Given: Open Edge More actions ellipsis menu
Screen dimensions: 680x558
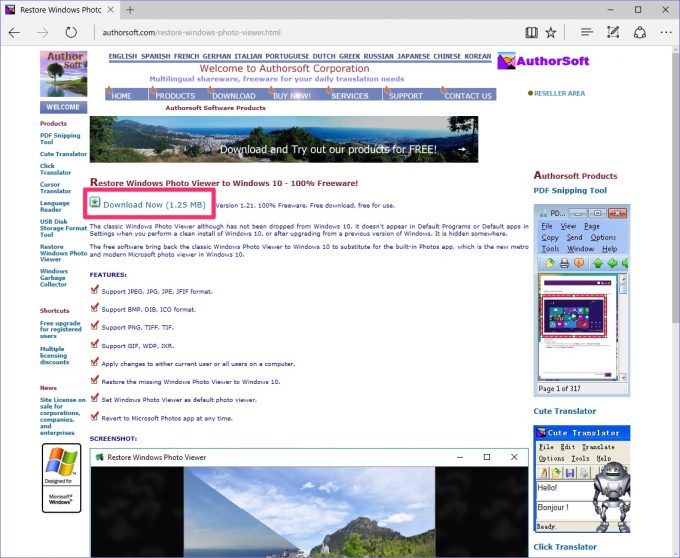Looking at the screenshot, I should [666, 33].
